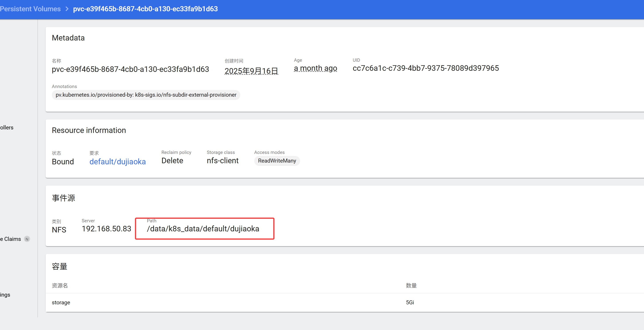The width and height of the screenshot is (644, 330).
Task: Click the pvc name in the breadcrumb title
Action: point(145,9)
